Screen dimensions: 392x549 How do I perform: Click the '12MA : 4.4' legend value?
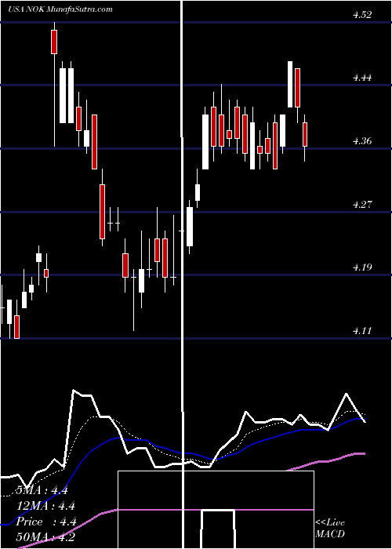coord(45,506)
